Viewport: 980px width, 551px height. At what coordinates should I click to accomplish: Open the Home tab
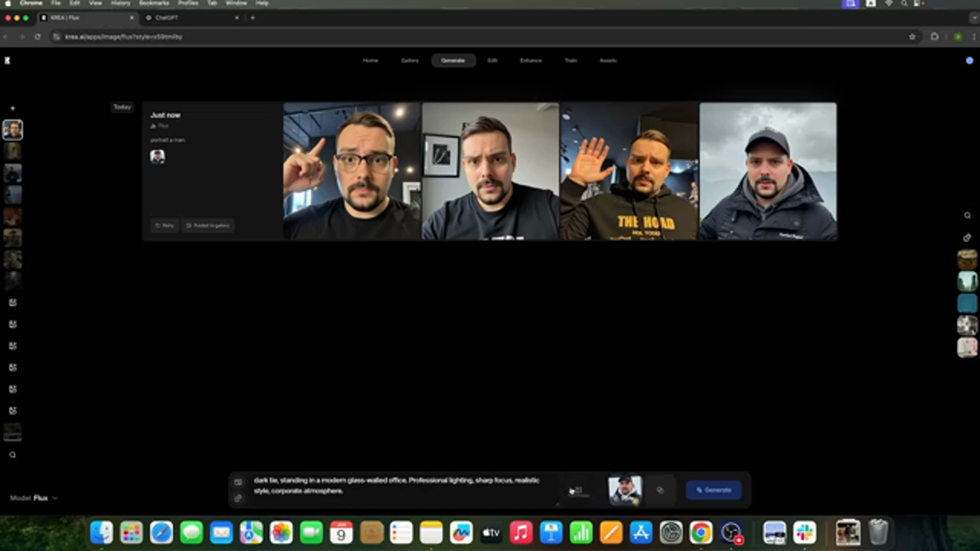tap(371, 60)
